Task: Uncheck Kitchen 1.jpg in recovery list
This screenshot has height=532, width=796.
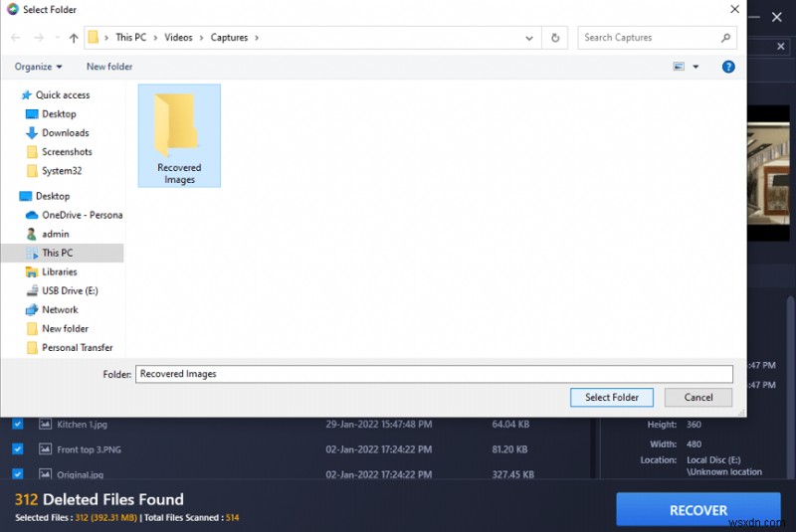Action: [18, 424]
